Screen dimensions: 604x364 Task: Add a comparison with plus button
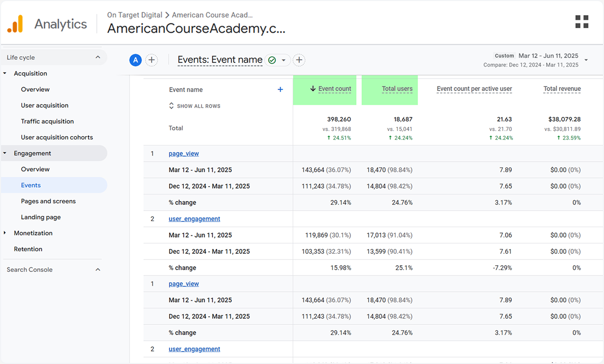tap(152, 60)
